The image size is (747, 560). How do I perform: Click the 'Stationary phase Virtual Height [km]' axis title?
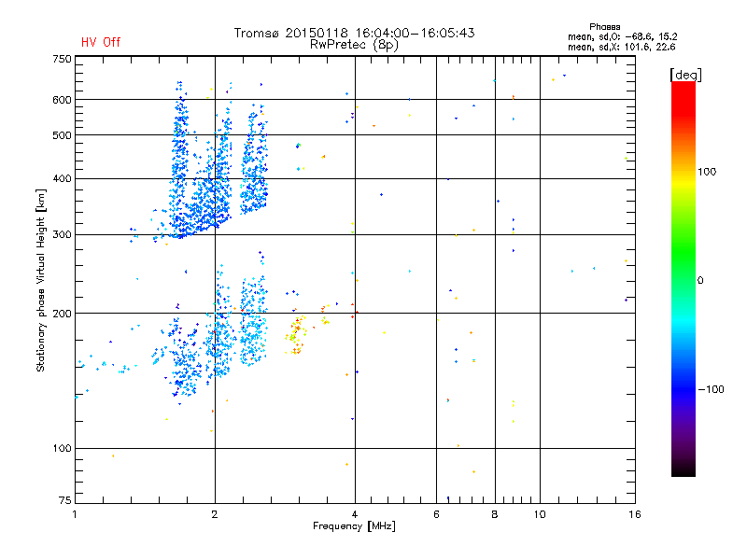(40, 280)
